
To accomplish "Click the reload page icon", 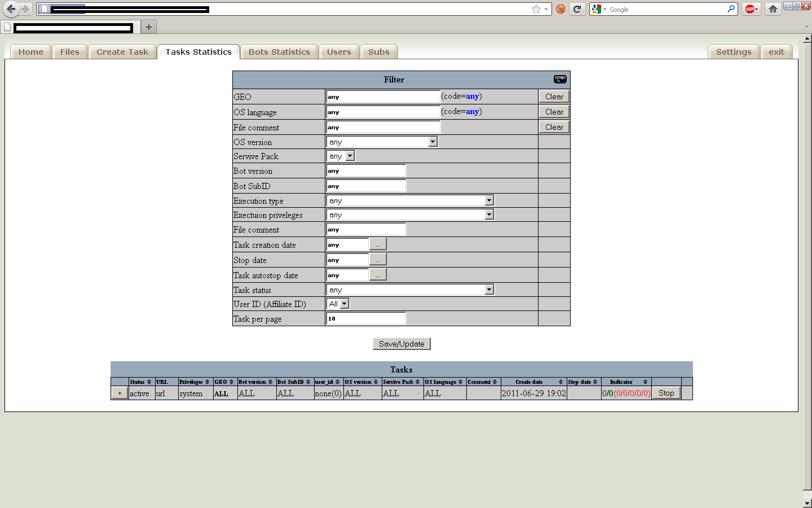I will tap(577, 9).
